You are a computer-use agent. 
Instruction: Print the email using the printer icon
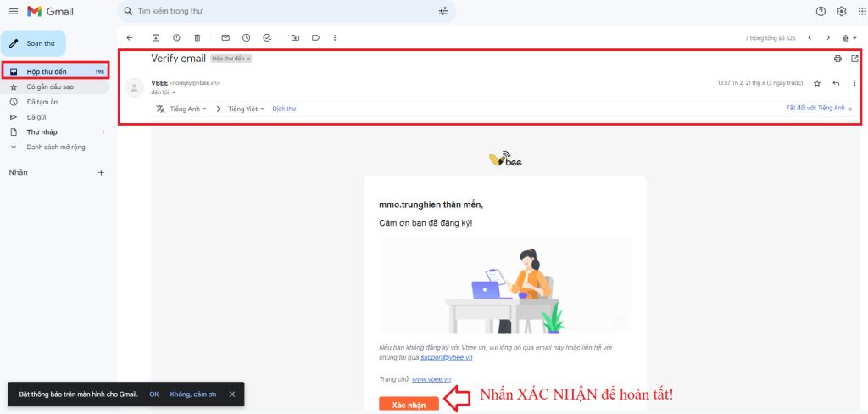837,59
